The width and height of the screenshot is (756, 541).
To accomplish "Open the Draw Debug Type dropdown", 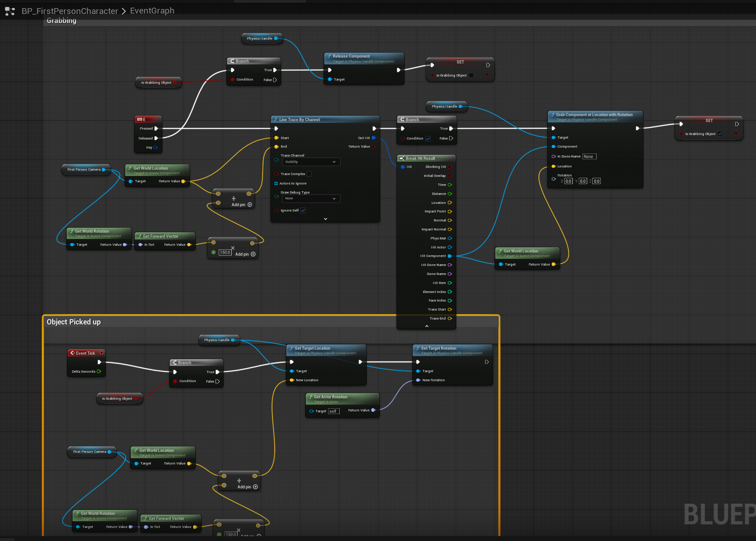I will tap(310, 198).
